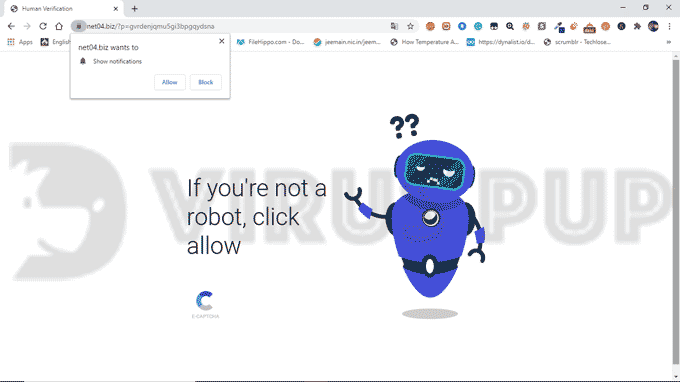Viewport: 680px width, 382px height.
Task: Click the page vertical scrollbar
Action: point(676,212)
